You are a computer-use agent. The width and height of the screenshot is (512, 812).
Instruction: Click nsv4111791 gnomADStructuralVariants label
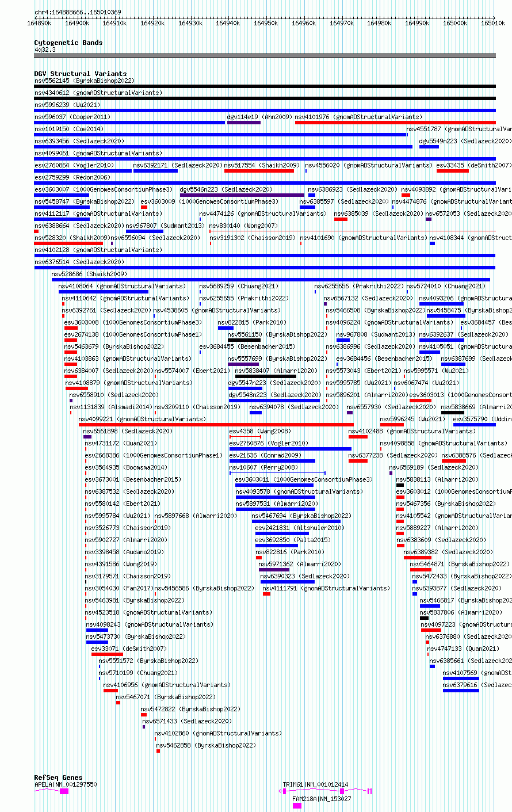[x=326, y=588]
